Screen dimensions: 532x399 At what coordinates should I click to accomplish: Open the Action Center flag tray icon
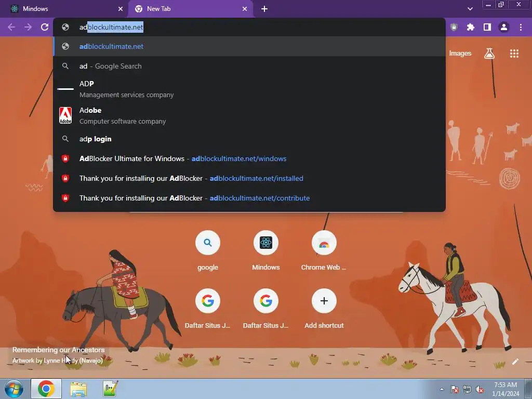454,390
